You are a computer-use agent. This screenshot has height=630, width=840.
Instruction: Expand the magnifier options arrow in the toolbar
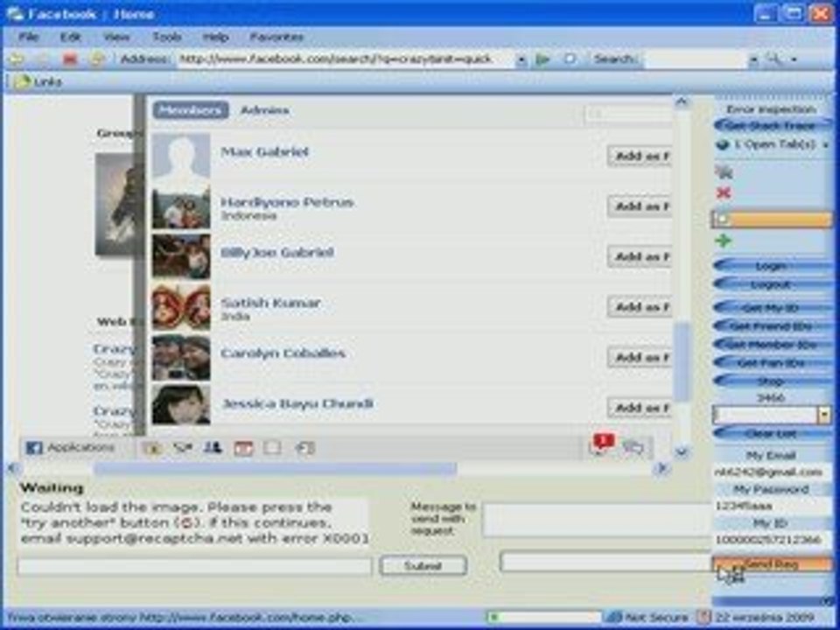coord(794,59)
